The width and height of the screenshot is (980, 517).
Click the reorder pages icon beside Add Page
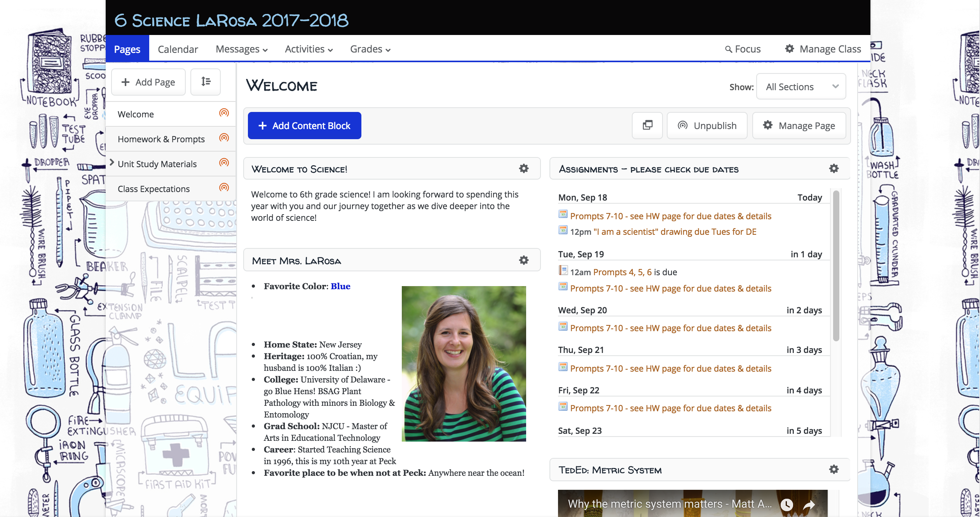click(206, 82)
